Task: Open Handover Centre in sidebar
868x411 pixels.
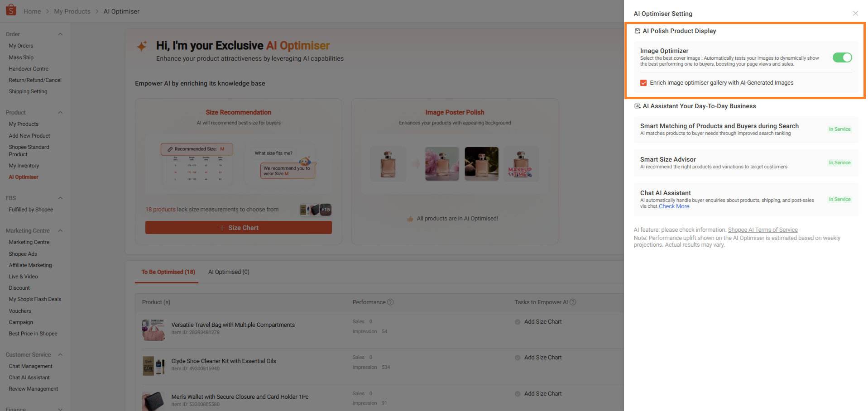Action: pyautogui.click(x=29, y=69)
